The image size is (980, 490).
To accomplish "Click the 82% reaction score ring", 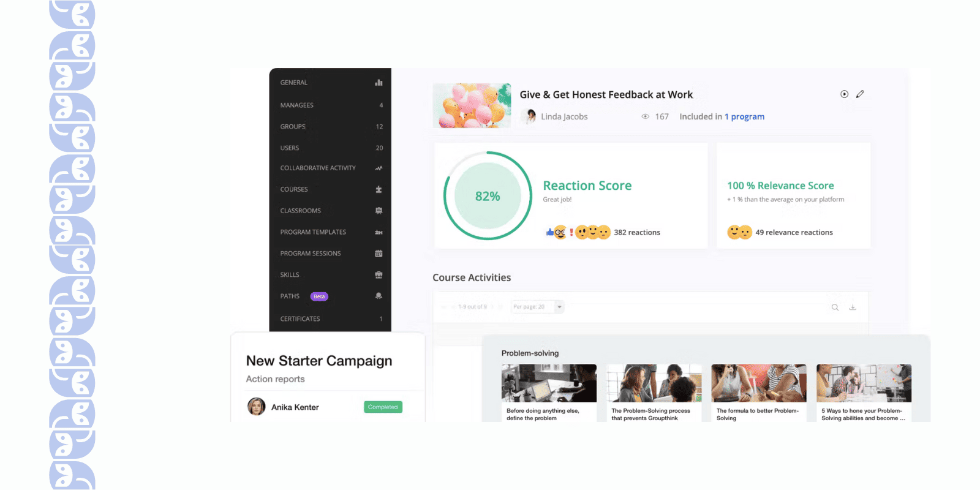I will tap(488, 196).
